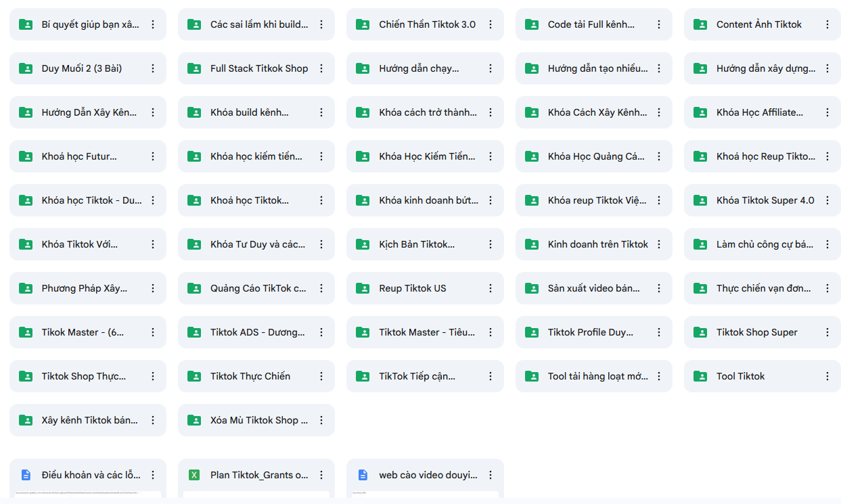
Task: Click shared folder icon of Tool tải hàng loạt
Action: tap(532, 376)
